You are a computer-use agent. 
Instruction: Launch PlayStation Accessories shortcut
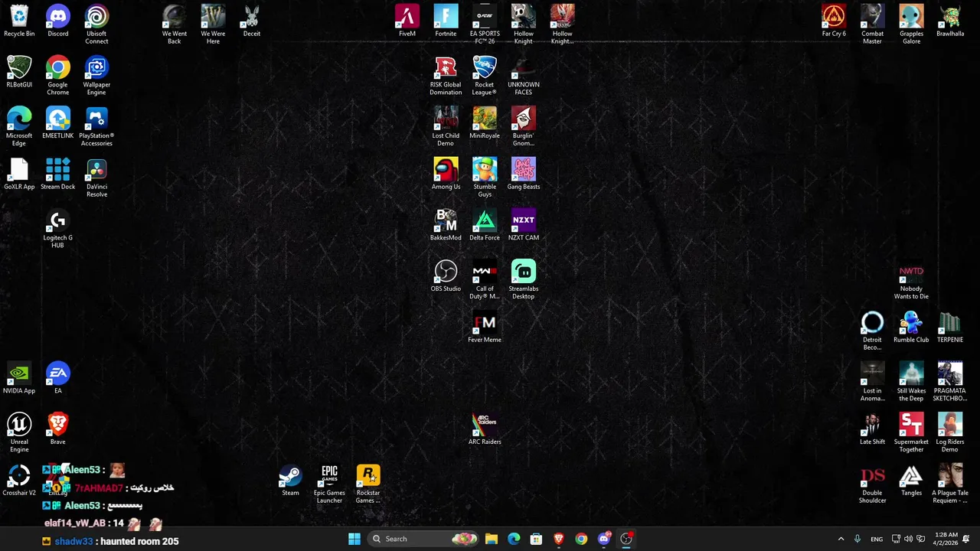pyautogui.click(x=96, y=127)
